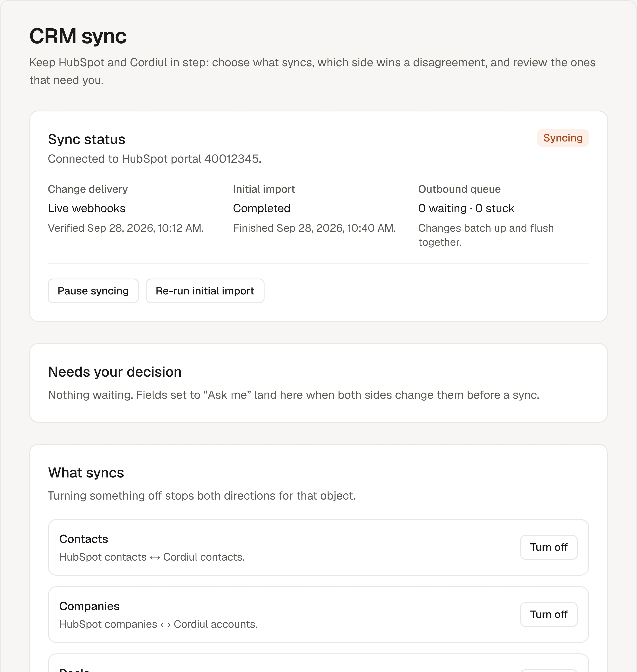Select HubSpot portal 40012345 text
The height and width of the screenshot is (672, 637).
pyautogui.click(x=192, y=159)
